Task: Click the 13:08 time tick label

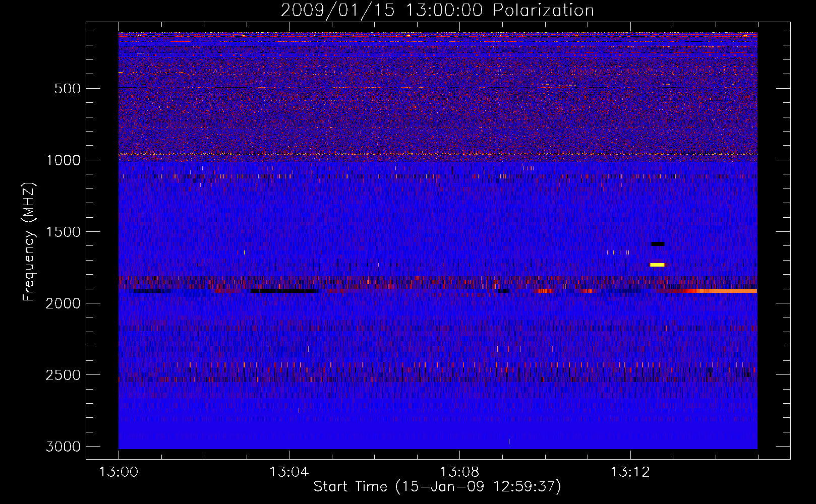Action: tap(459, 472)
